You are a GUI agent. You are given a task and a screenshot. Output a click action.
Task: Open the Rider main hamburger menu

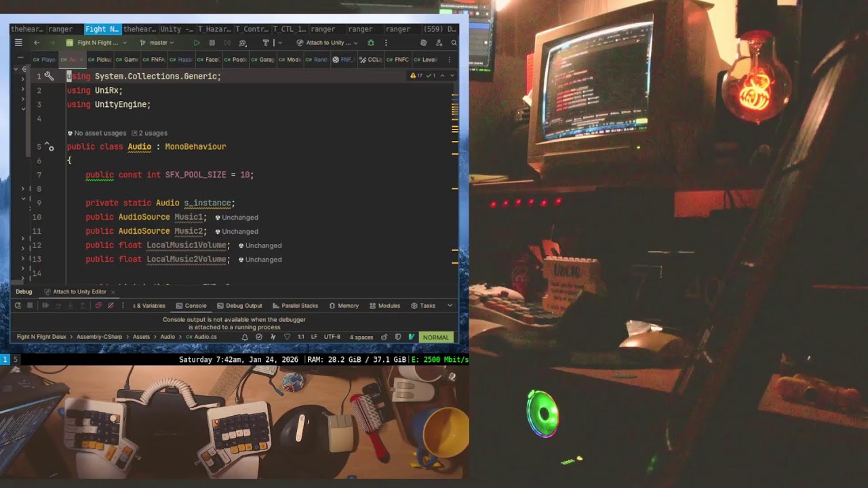pyautogui.click(x=18, y=43)
